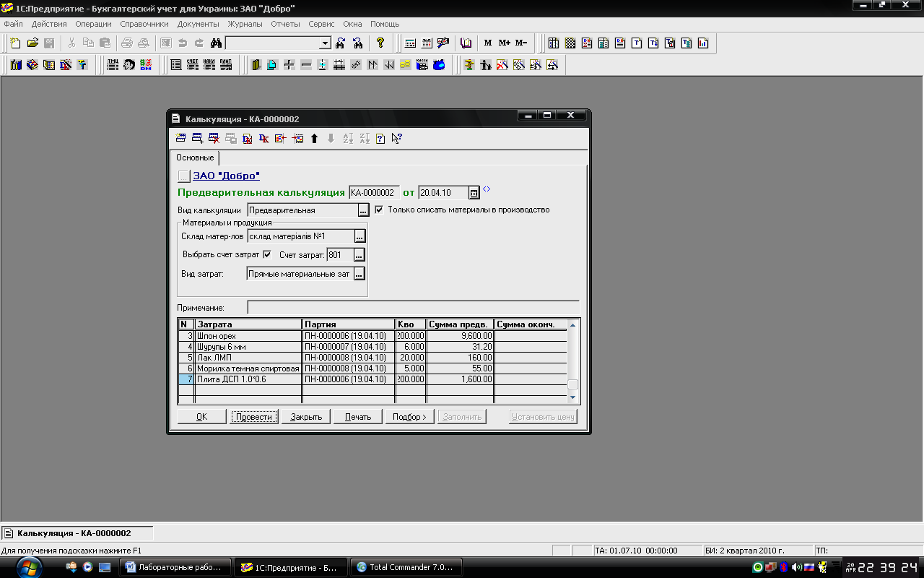
Task: Toggle Выбрать счет затрат checkbox
Action: (267, 254)
